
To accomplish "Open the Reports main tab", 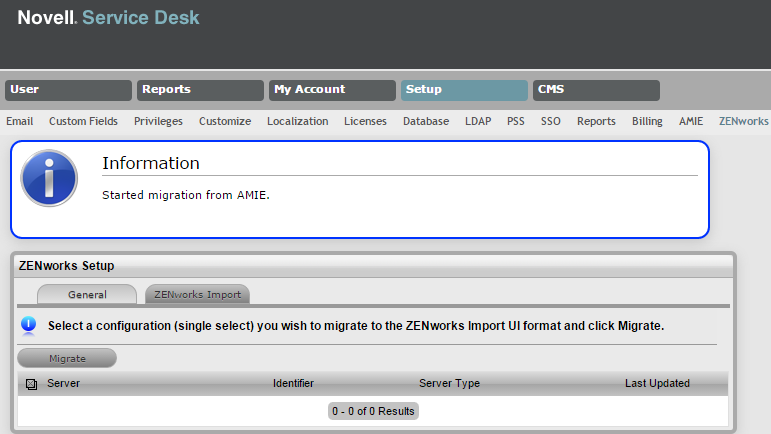I will (x=200, y=90).
